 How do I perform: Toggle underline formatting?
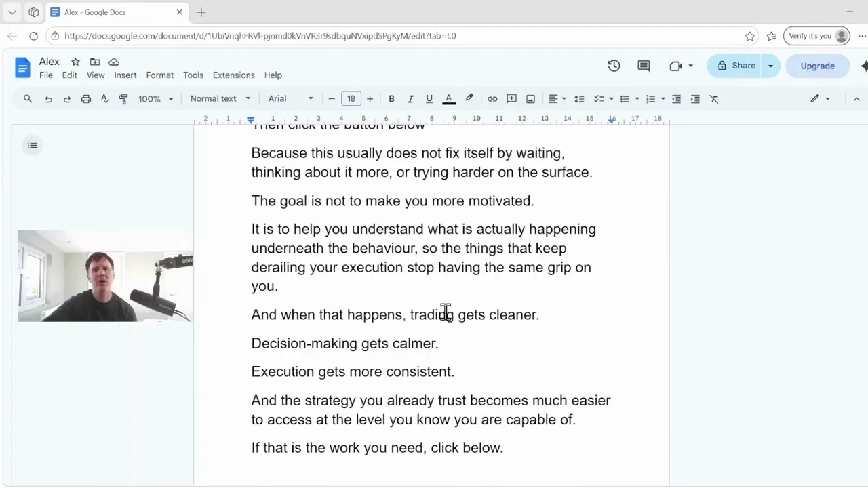click(429, 99)
